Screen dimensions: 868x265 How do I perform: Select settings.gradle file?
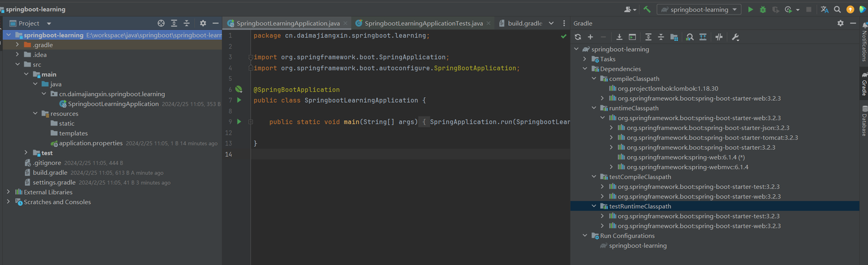54,182
